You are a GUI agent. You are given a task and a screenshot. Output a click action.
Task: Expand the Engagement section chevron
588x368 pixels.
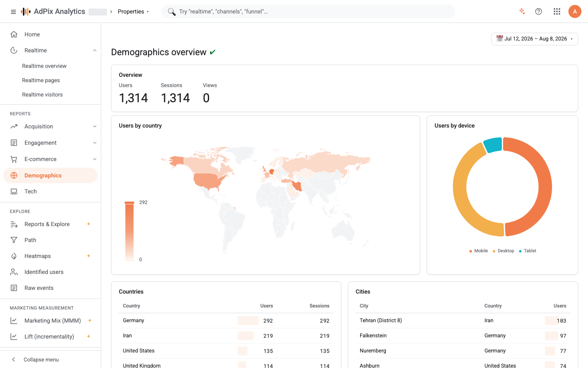95,143
